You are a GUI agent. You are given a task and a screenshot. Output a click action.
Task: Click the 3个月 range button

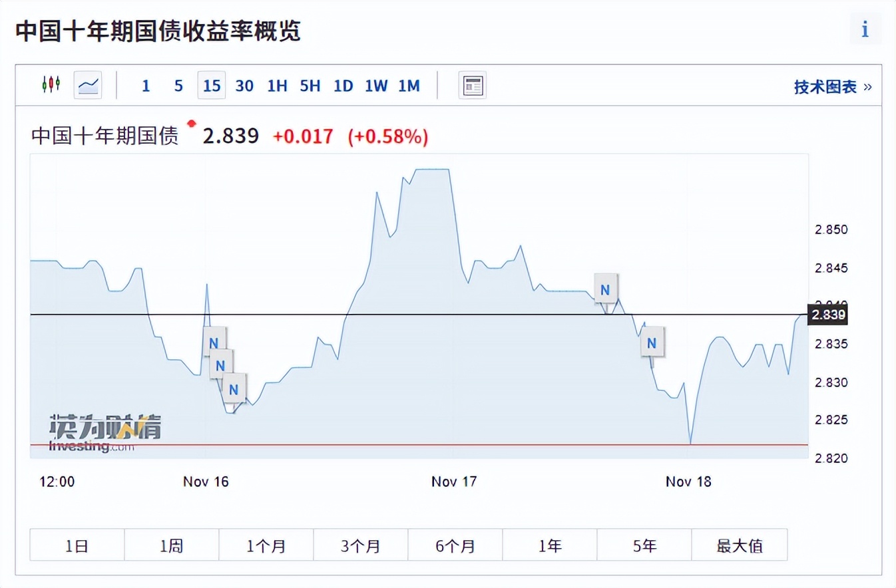pos(361,545)
